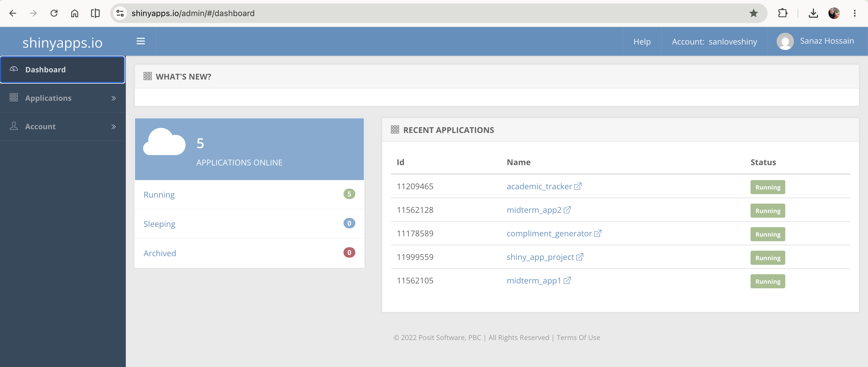Image resolution: width=868 pixels, height=367 pixels.
Task: Click application id 11562128
Action: (x=415, y=210)
